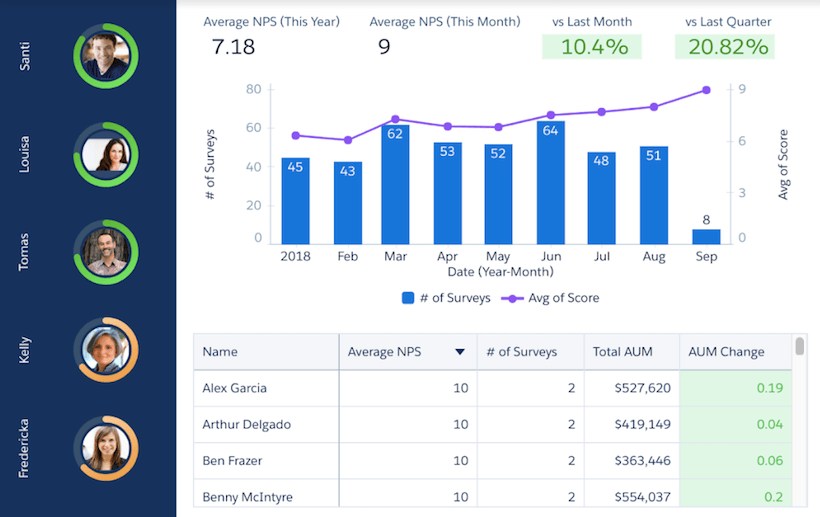Toggle '# of Surveys' legend square icon
Viewport: 820px width, 517px height.
click(x=408, y=298)
